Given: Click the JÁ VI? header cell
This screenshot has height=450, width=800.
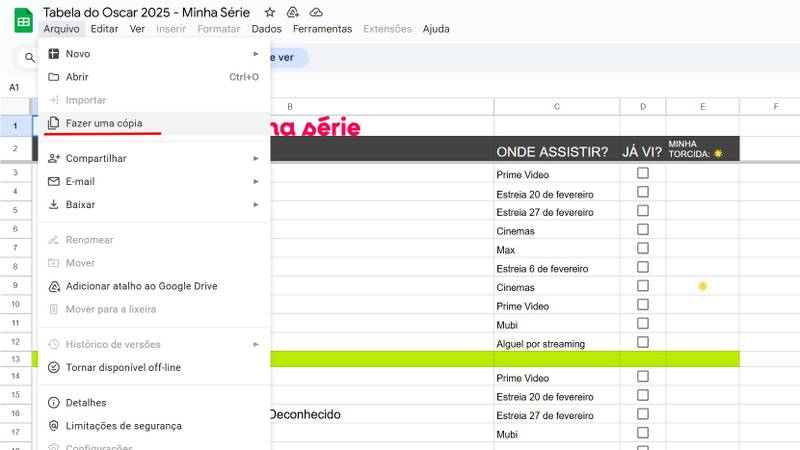Looking at the screenshot, I should [643, 149].
